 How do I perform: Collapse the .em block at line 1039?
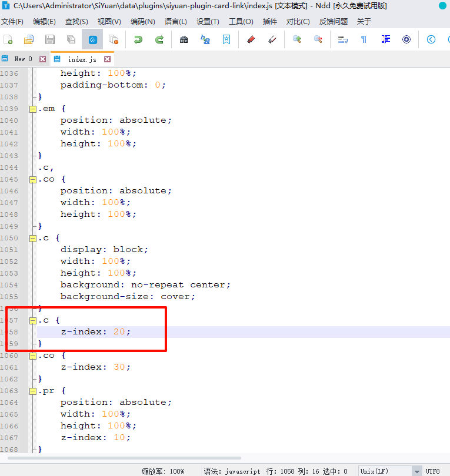[33, 109]
